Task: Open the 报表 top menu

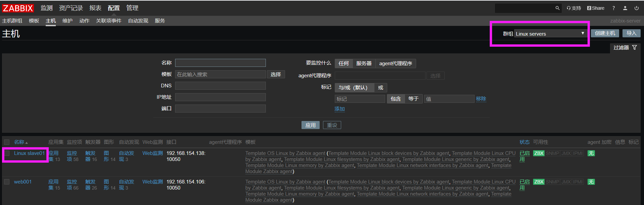Action: coord(95,8)
